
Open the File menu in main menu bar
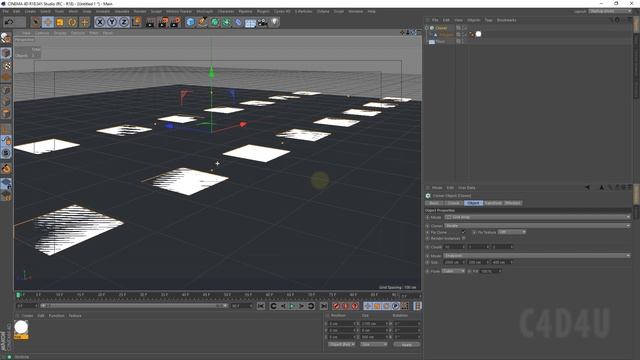pos(5,11)
